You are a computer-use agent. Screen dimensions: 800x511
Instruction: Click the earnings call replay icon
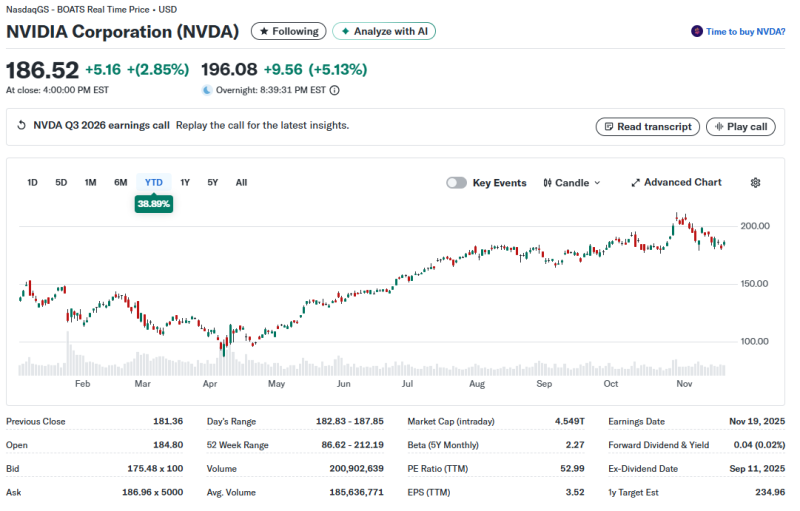tap(22, 126)
